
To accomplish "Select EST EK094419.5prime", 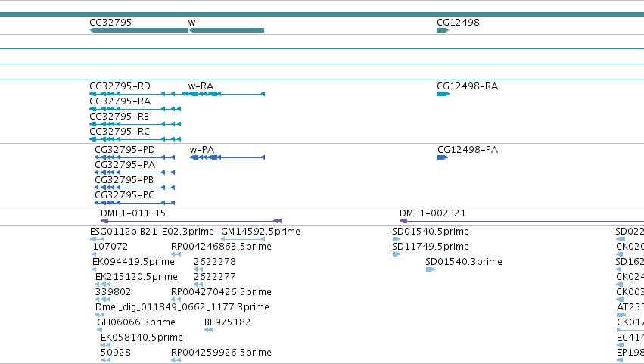I will (x=133, y=262).
